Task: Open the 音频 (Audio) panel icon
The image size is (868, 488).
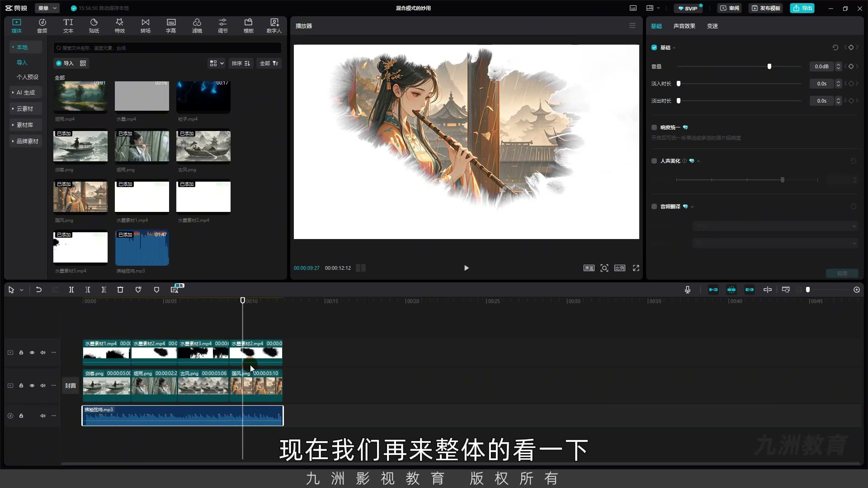Action: [42, 26]
